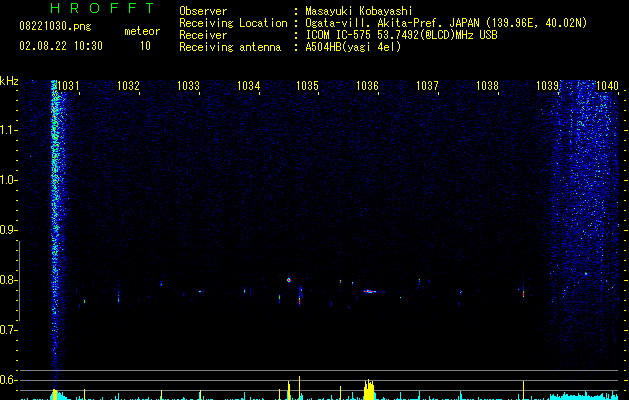Click the meteor count value 10
The image size is (629, 400).
(x=145, y=46)
